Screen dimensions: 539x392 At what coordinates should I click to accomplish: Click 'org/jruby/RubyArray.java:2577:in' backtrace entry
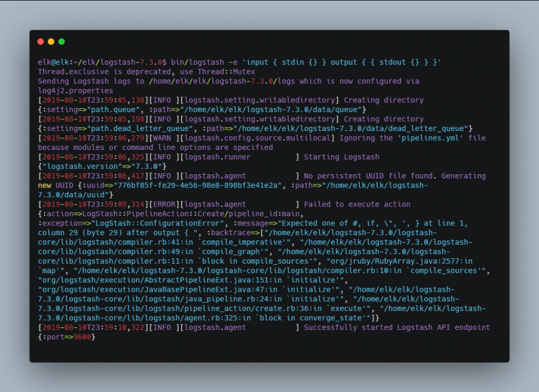(x=402, y=261)
